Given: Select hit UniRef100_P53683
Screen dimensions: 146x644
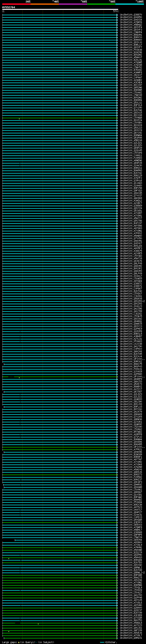Looking at the screenshot, I should [131, 341].
